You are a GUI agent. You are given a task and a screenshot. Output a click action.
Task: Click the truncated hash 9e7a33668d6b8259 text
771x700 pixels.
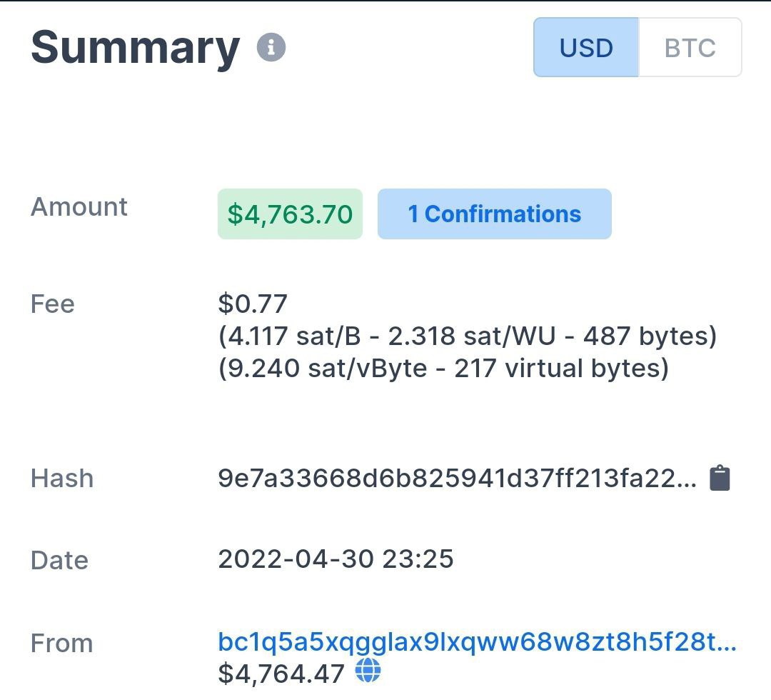[457, 478]
